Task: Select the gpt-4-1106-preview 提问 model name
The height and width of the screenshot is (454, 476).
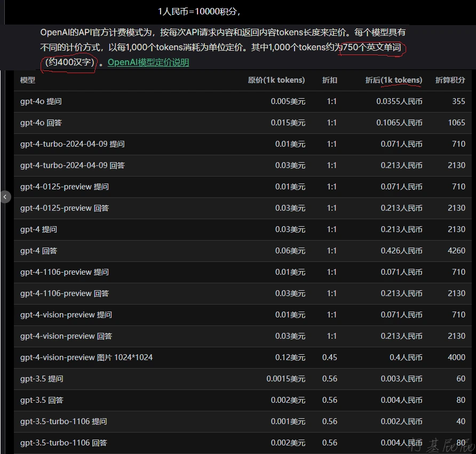Action: tap(65, 272)
